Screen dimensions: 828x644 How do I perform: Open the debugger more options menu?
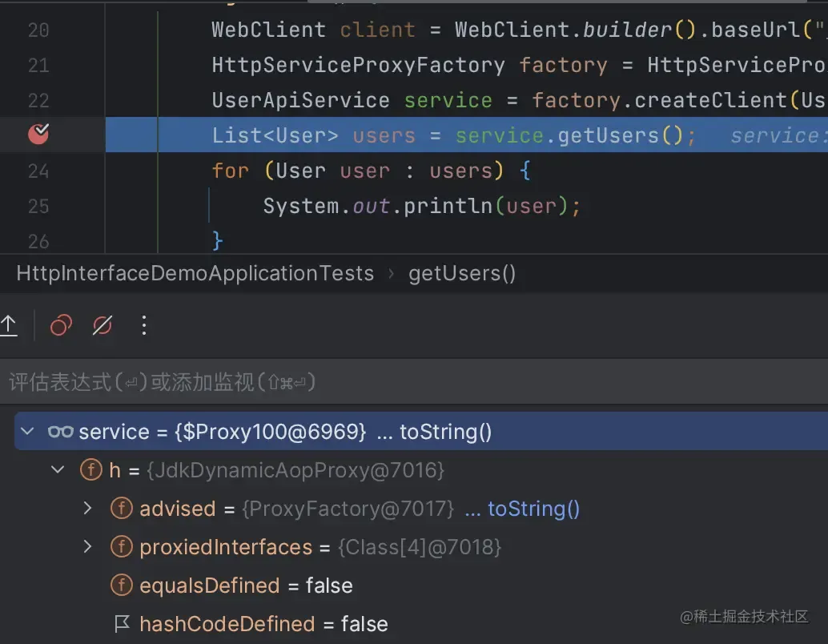pos(143,325)
